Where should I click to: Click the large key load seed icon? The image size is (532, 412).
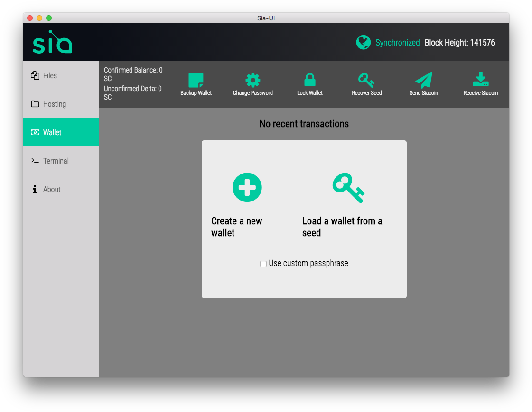coord(348,188)
